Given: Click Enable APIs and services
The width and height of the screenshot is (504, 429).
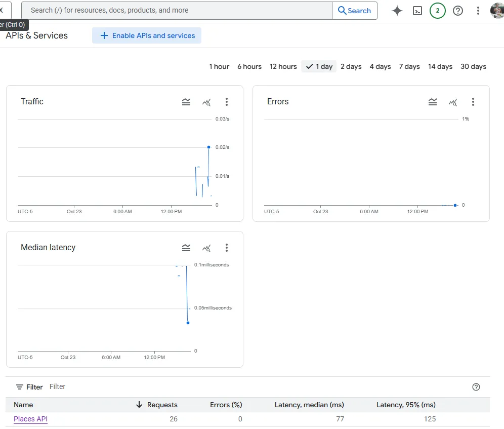Looking at the screenshot, I should tap(146, 35).
